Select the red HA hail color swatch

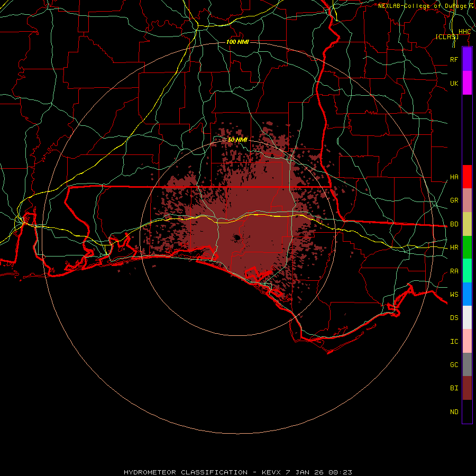(467, 177)
